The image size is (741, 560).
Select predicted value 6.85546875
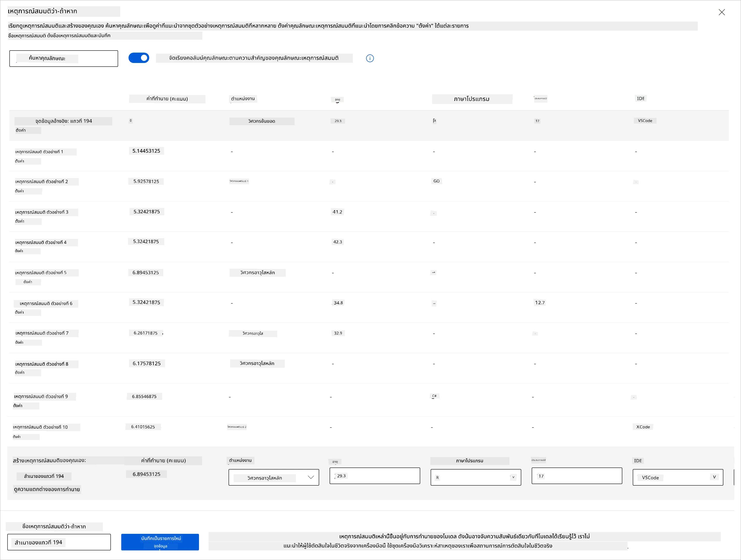click(144, 396)
